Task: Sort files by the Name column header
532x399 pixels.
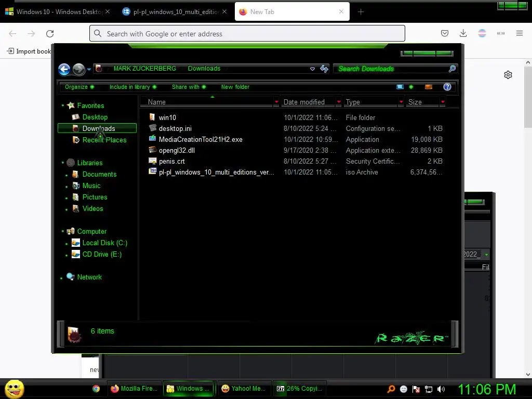Action: [x=207, y=102]
